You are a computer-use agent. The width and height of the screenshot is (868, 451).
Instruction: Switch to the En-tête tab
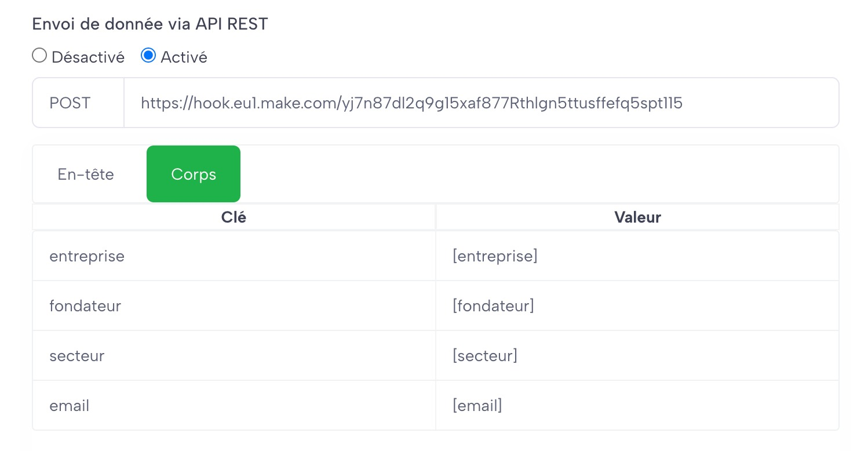86,174
